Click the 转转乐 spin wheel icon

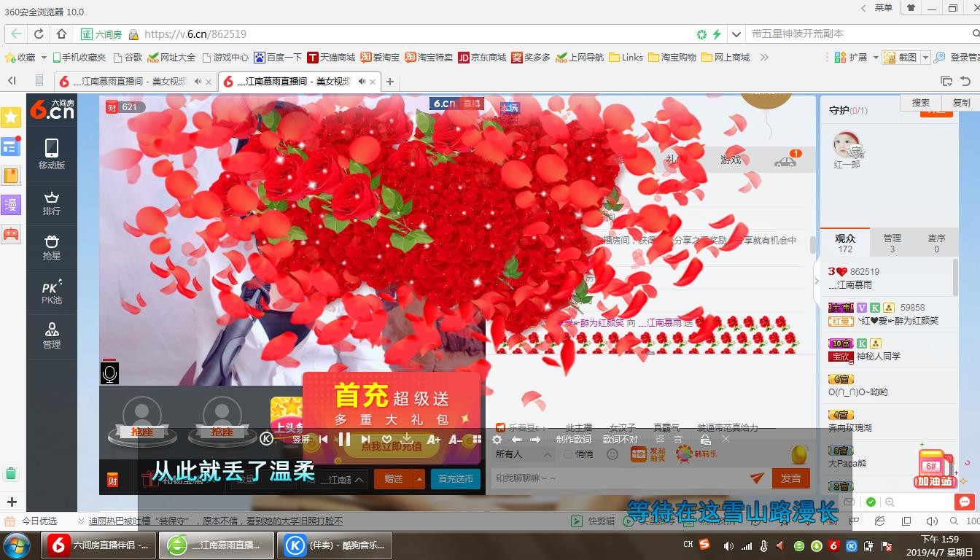click(x=696, y=454)
